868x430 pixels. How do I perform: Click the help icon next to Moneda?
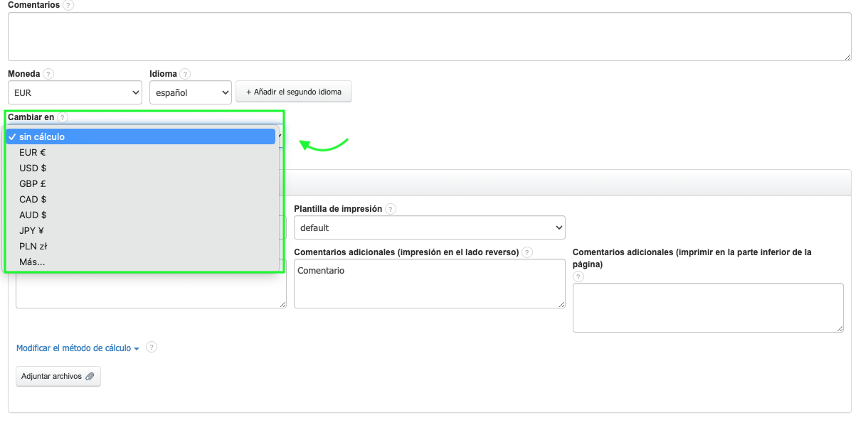pos(48,74)
